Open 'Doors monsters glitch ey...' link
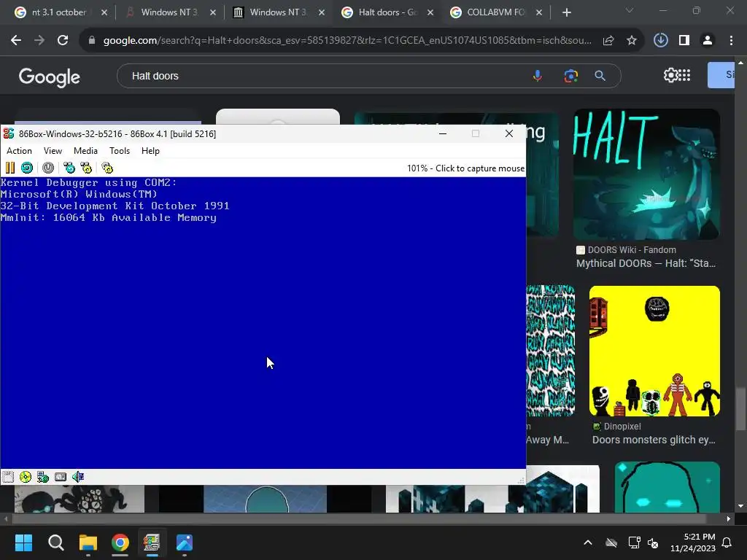The image size is (747, 560). tap(654, 440)
